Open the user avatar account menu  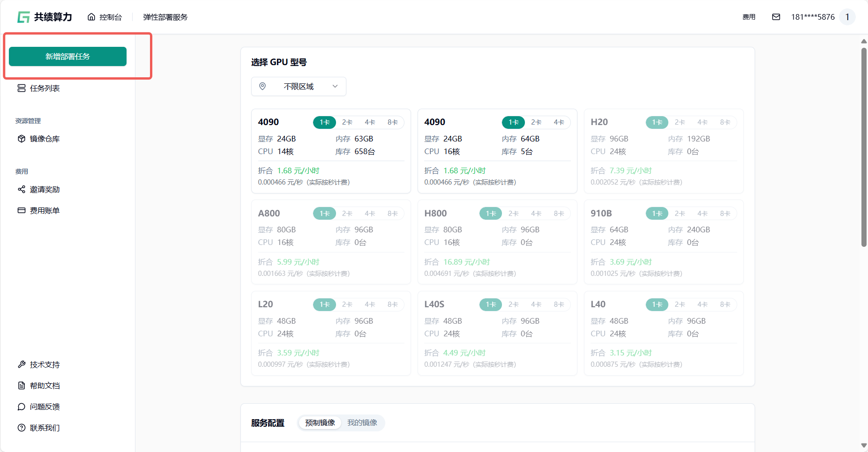point(847,17)
